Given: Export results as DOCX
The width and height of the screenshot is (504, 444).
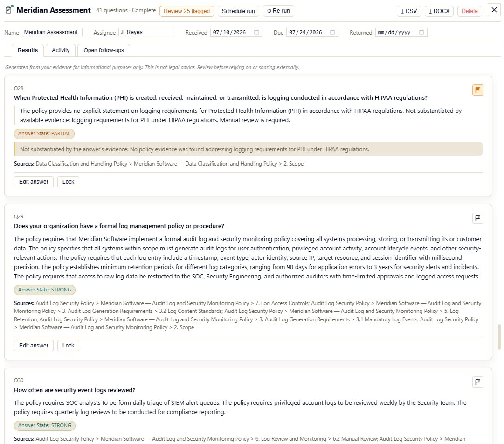Looking at the screenshot, I should click(x=439, y=11).
